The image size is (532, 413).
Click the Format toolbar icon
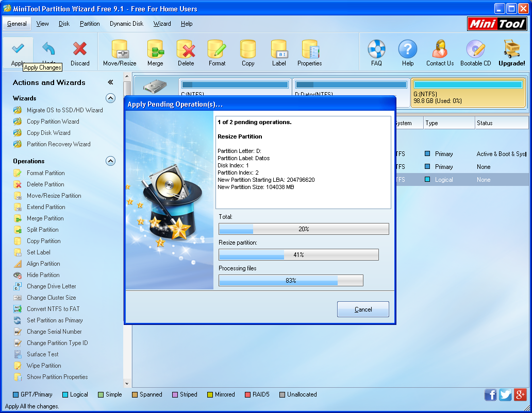tap(217, 51)
